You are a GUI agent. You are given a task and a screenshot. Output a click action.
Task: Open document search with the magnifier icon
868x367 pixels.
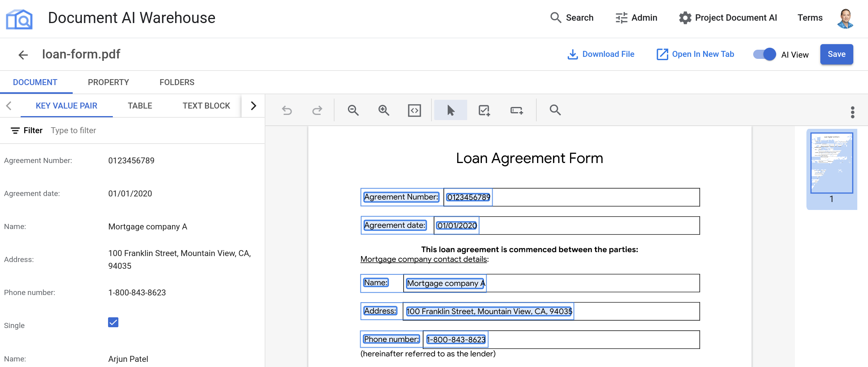coord(555,110)
